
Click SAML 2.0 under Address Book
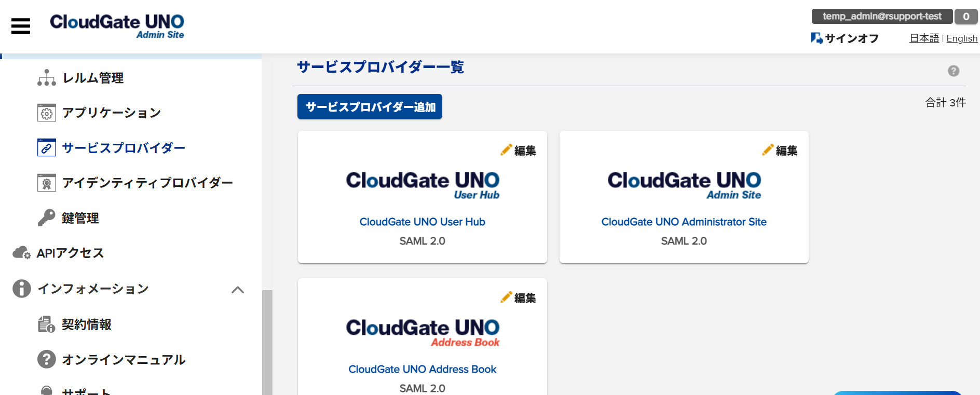pyautogui.click(x=423, y=388)
